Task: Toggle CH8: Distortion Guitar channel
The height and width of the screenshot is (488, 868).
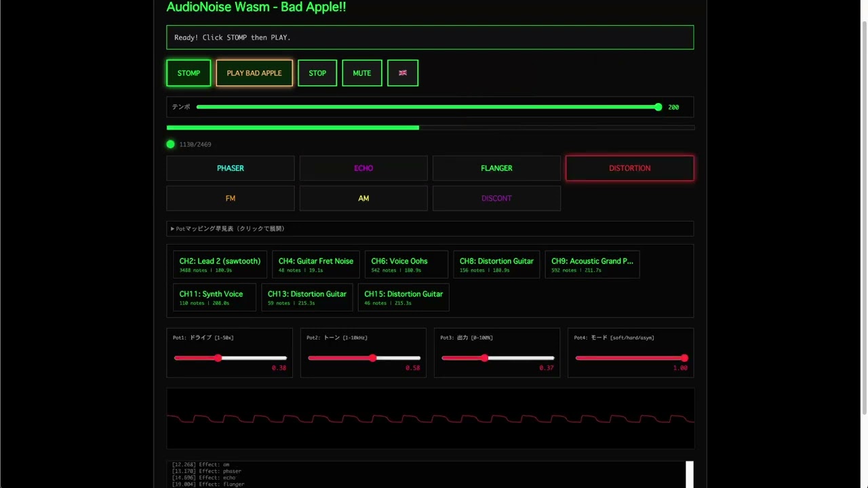Action: (x=496, y=264)
